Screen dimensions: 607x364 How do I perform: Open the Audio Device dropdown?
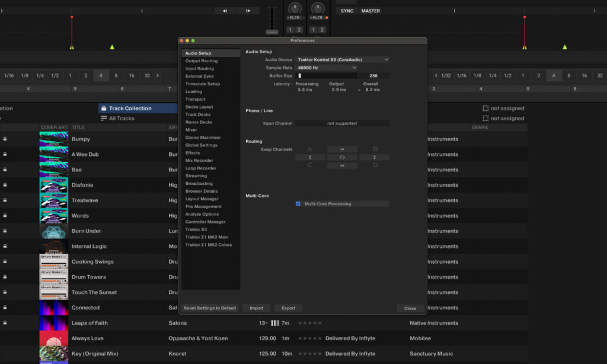pos(342,60)
